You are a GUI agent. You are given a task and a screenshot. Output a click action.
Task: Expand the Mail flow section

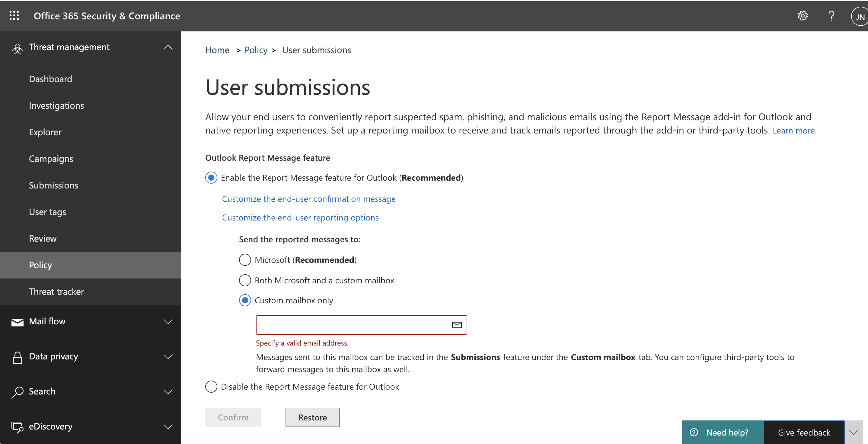click(168, 322)
